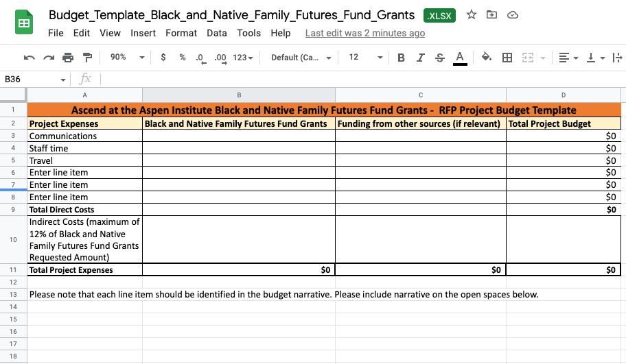Star this spreadsheet
The width and height of the screenshot is (626, 364).
[x=472, y=15]
